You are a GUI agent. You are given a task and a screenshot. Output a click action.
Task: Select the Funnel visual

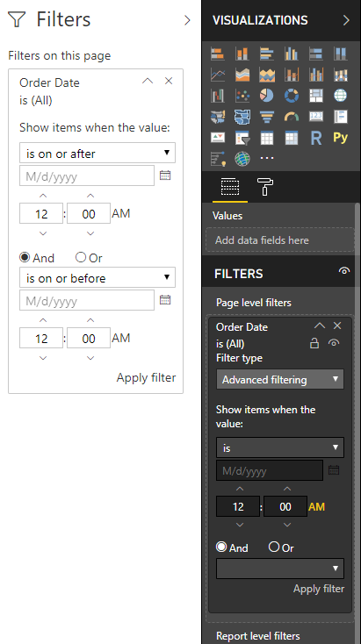coord(267,117)
